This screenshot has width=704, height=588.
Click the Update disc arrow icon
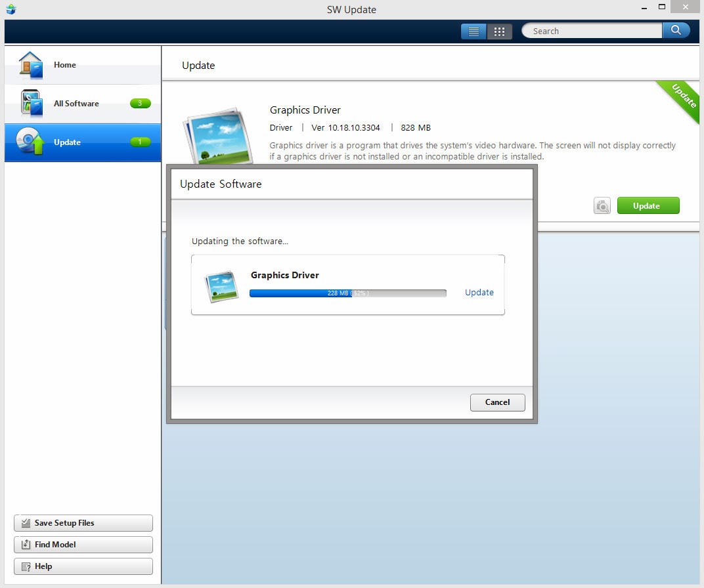[30, 141]
